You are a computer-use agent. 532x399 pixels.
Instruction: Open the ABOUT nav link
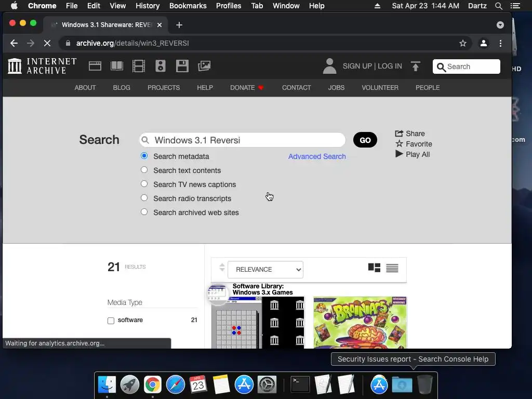pos(85,87)
